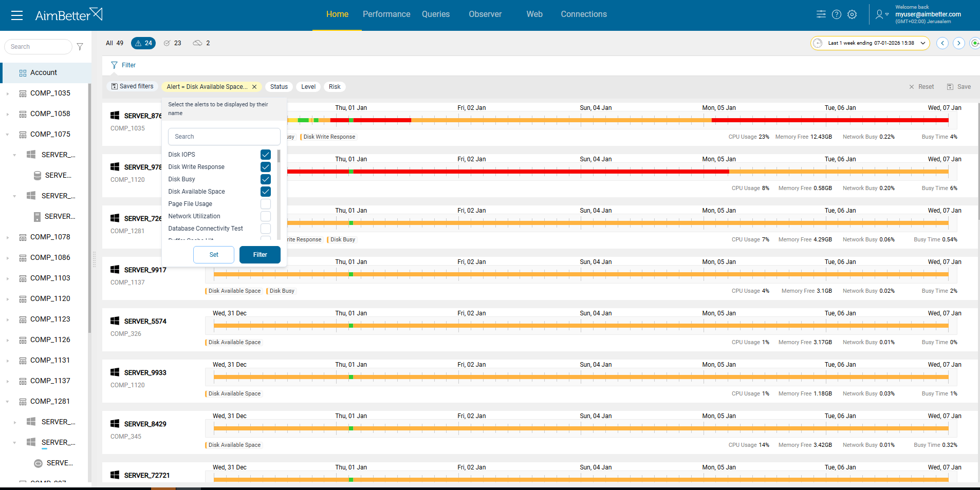Screen dimensions: 980x490
Task: Click the help question mark icon
Action: 837,14
